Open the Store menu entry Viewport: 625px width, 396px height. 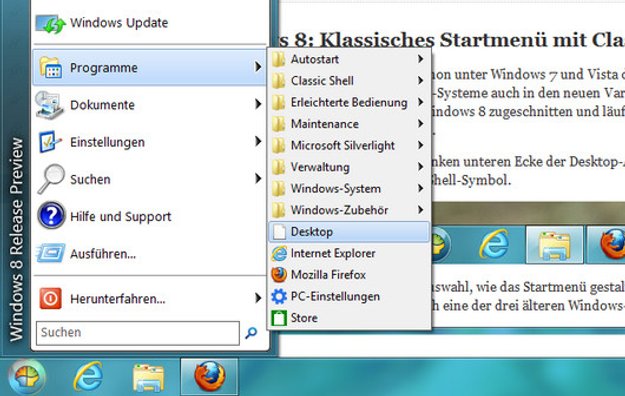click(349, 318)
